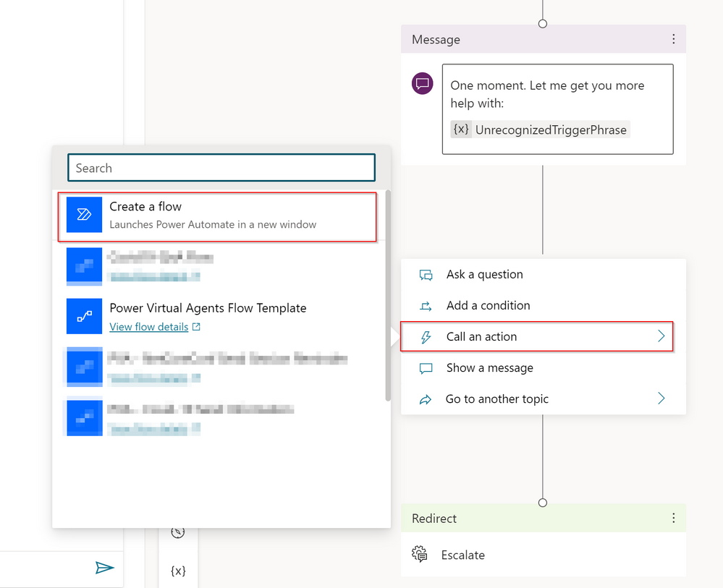Screen dimensions: 723x588
Task: Open the Redirect node options menu
Action: (673, 518)
